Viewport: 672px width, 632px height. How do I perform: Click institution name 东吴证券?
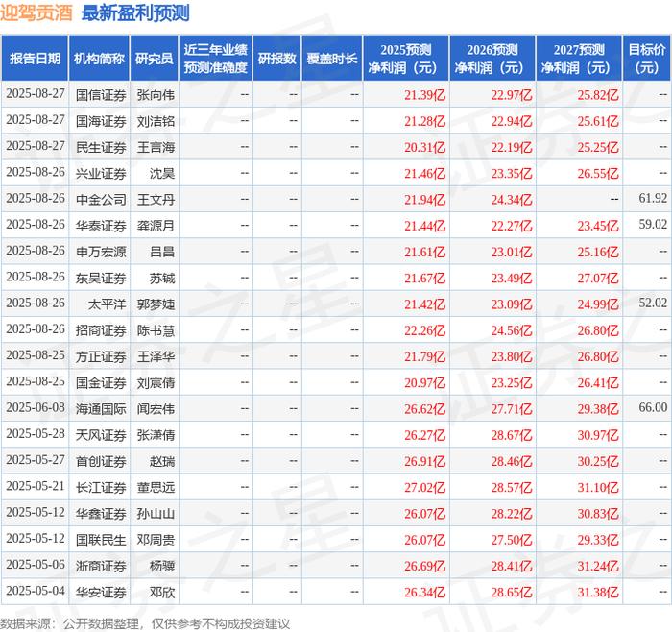101,278
